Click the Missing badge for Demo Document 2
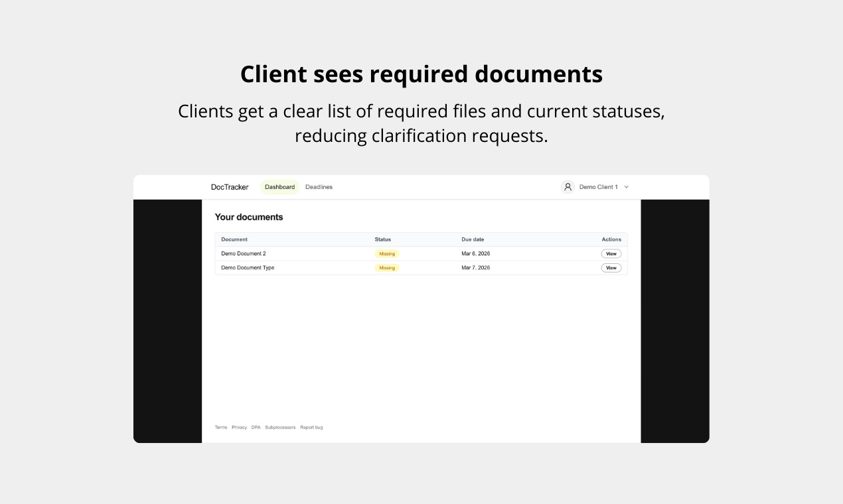This screenshot has width=843, height=504. [387, 253]
